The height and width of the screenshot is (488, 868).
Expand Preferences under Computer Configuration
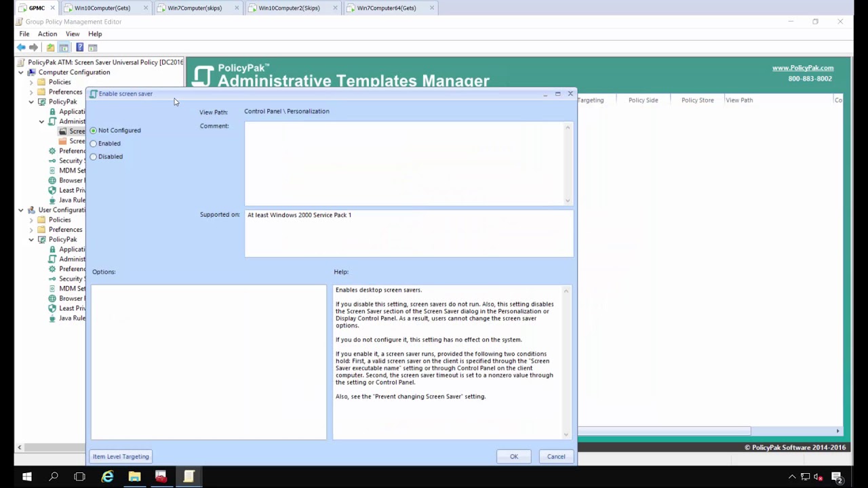(31, 92)
